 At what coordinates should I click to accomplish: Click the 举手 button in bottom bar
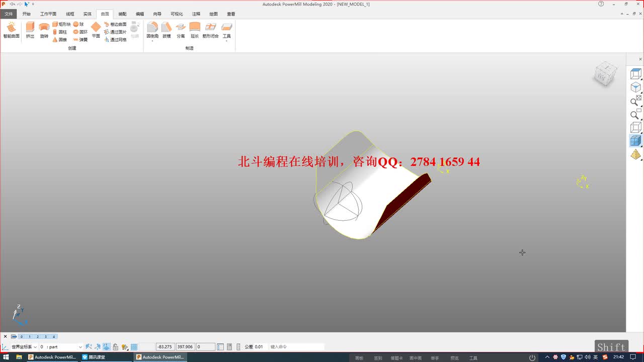435,358
